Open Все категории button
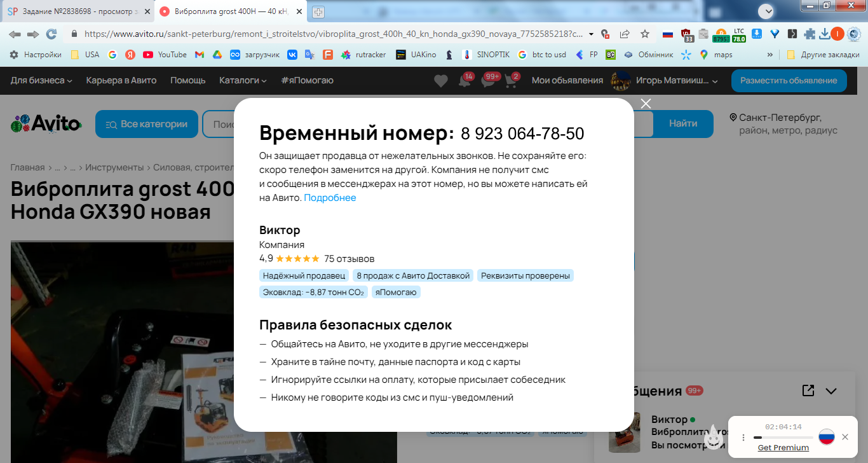 click(147, 124)
